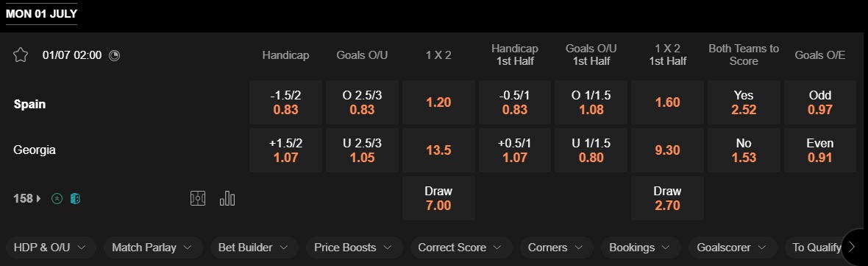Switch to the Corners markets

(x=556, y=248)
